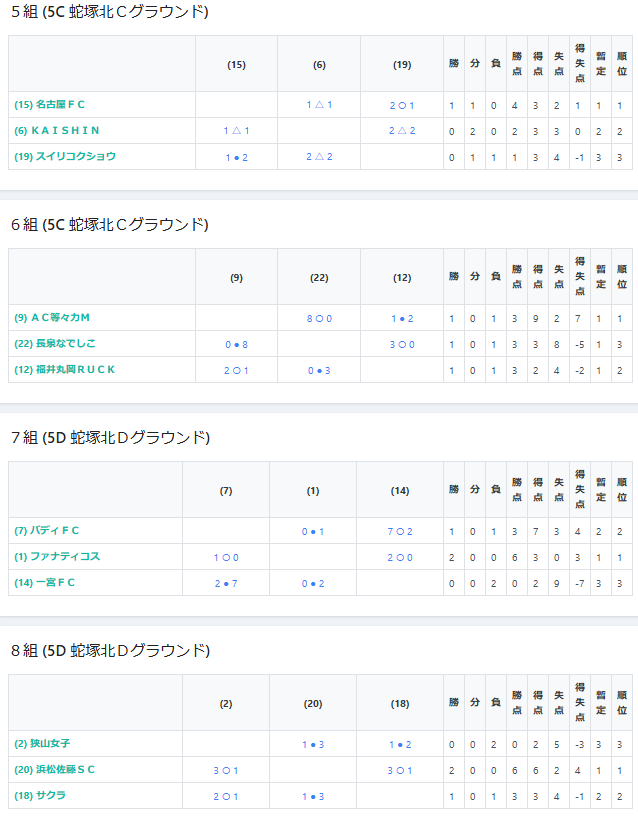Click the ＫＡＩＳＨＩＮ team name

[x=57, y=131]
